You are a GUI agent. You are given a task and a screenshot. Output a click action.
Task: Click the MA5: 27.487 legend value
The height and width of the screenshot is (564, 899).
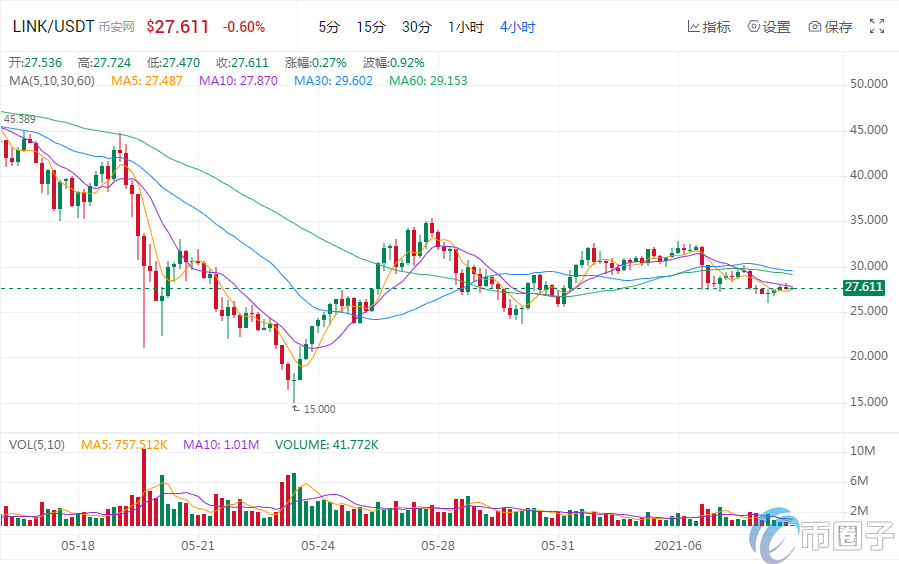click(147, 81)
